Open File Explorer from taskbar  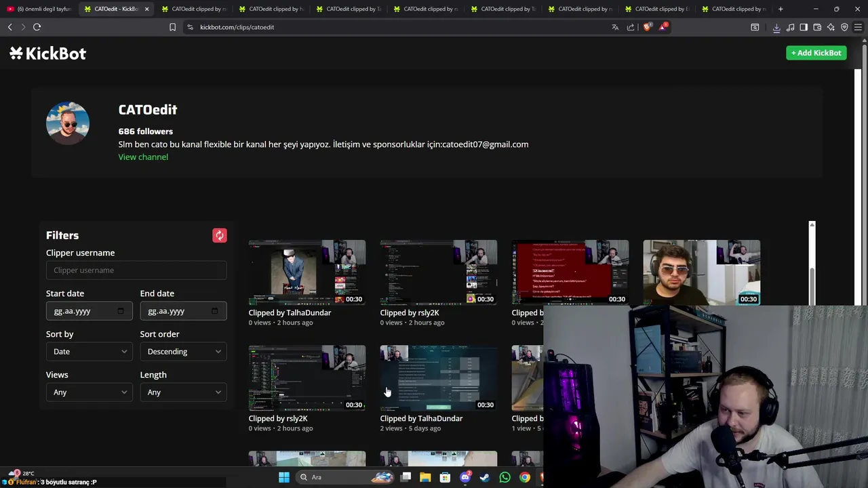pos(425,477)
